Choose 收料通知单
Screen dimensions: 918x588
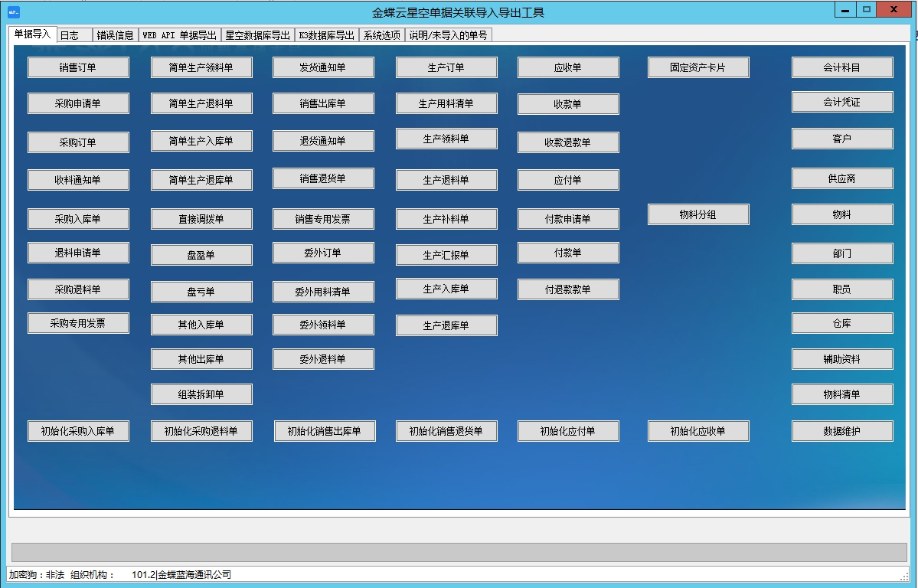[x=78, y=180]
